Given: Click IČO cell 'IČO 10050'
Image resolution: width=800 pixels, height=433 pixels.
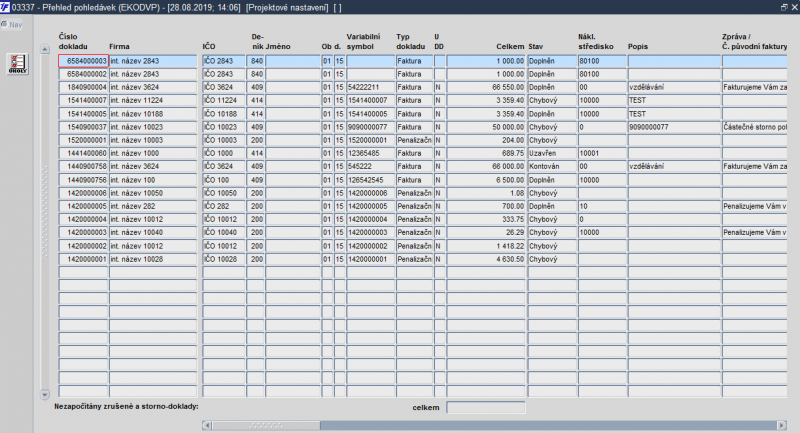Looking at the screenshot, I should pos(224,193).
